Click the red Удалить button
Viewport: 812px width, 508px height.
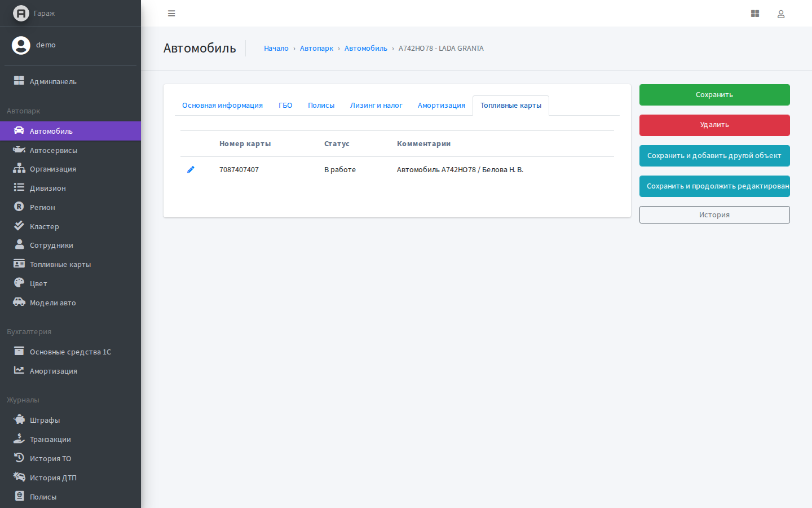pyautogui.click(x=714, y=125)
